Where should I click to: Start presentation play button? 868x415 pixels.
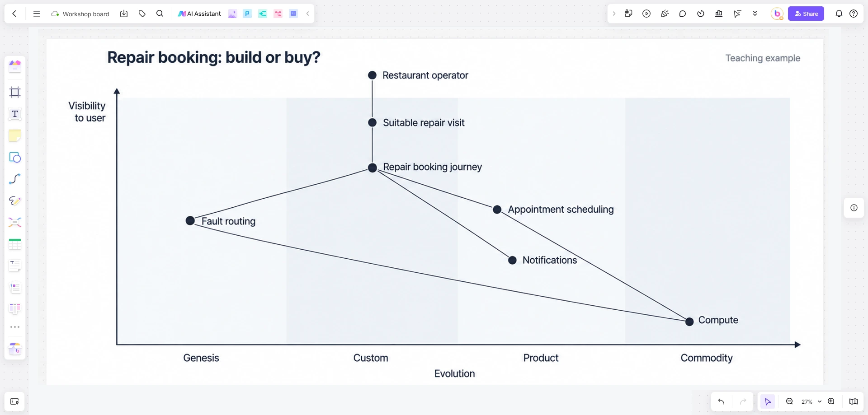646,14
